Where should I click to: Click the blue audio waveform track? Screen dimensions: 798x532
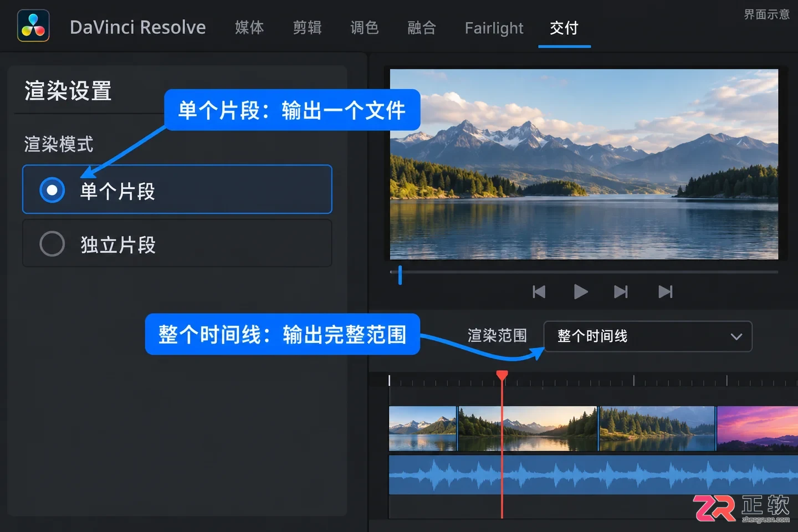(594, 475)
